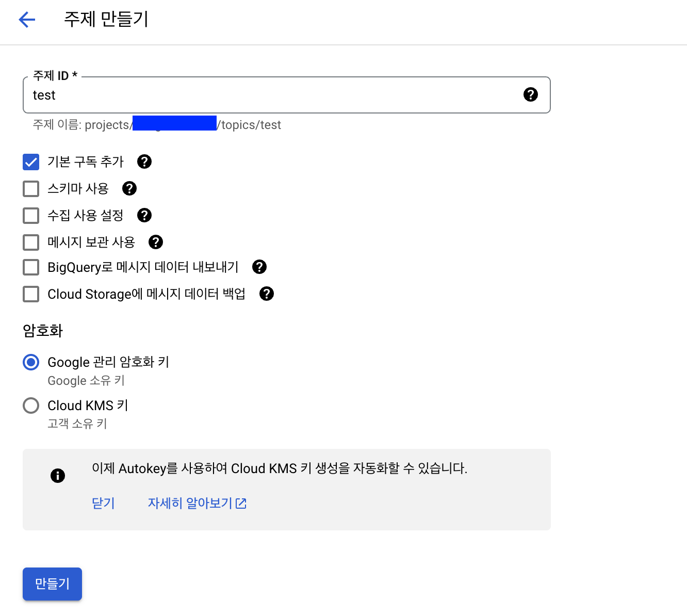Select Cloud KMS 키 radio option

pyautogui.click(x=31, y=406)
